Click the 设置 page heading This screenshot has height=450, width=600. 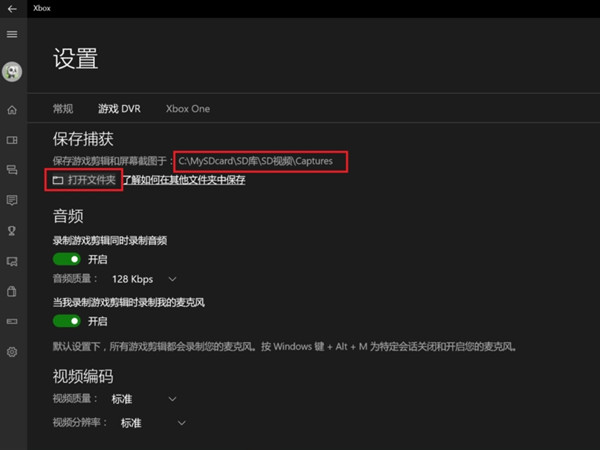pyautogui.click(x=75, y=59)
